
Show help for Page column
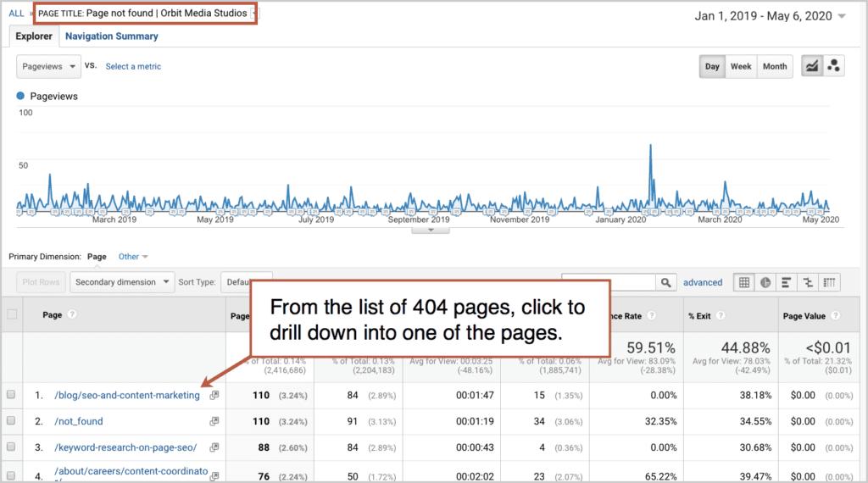click(x=72, y=314)
